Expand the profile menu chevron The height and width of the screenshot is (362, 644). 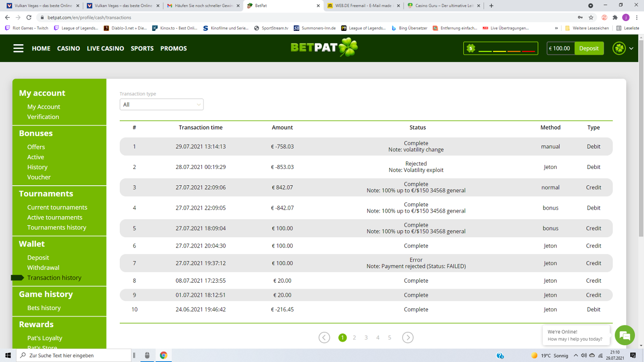[x=631, y=48]
